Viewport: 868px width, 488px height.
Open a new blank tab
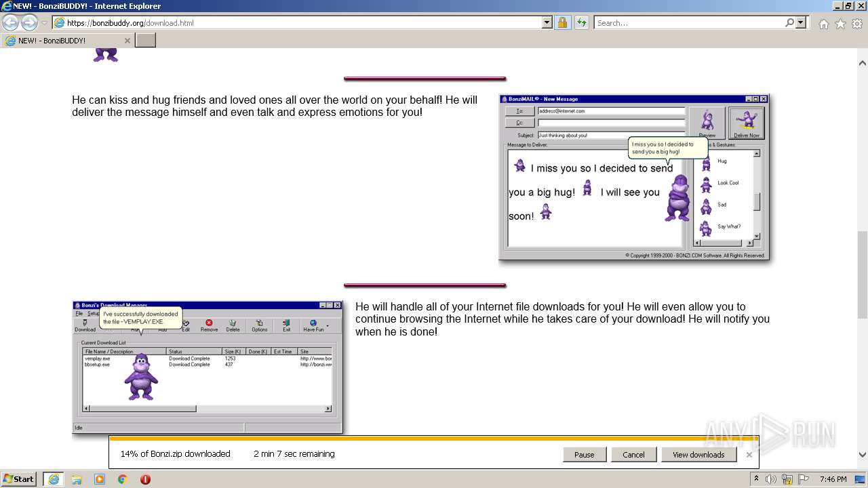[x=146, y=41]
